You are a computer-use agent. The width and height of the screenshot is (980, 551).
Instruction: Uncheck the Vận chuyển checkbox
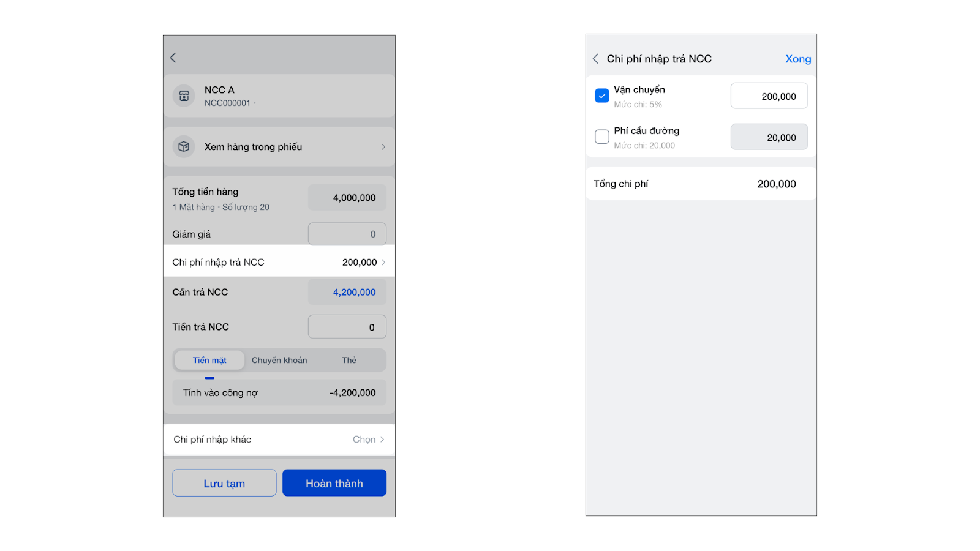click(x=602, y=96)
